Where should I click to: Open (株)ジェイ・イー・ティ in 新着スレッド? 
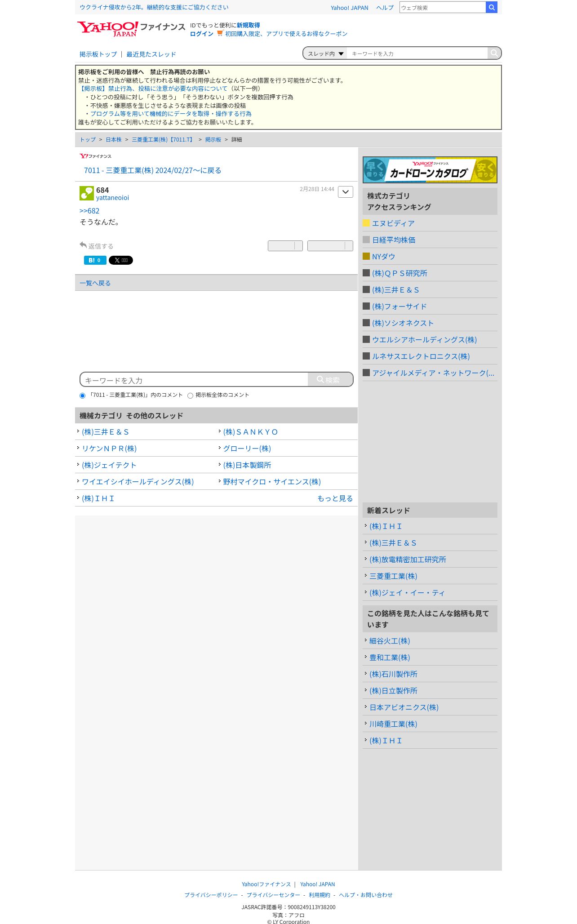(x=407, y=593)
